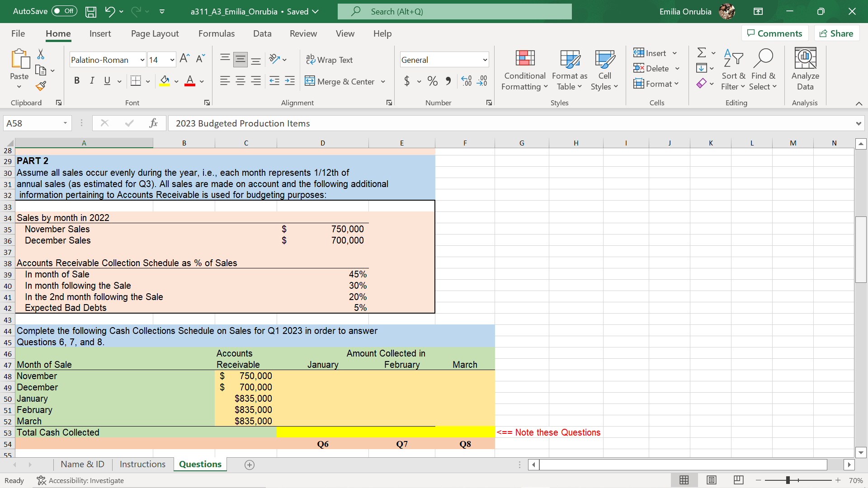Viewport: 868px width, 488px height.
Task: Click the Share button
Action: pyautogui.click(x=836, y=33)
